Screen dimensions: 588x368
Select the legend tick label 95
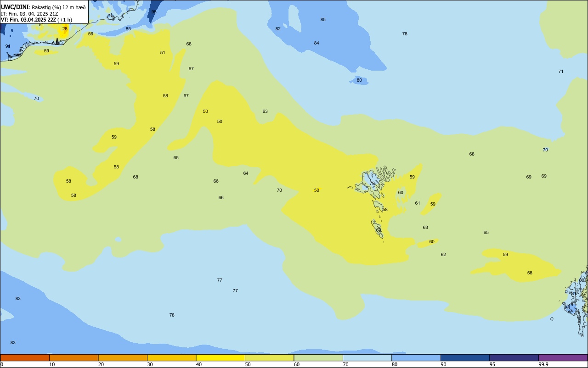[492, 364]
